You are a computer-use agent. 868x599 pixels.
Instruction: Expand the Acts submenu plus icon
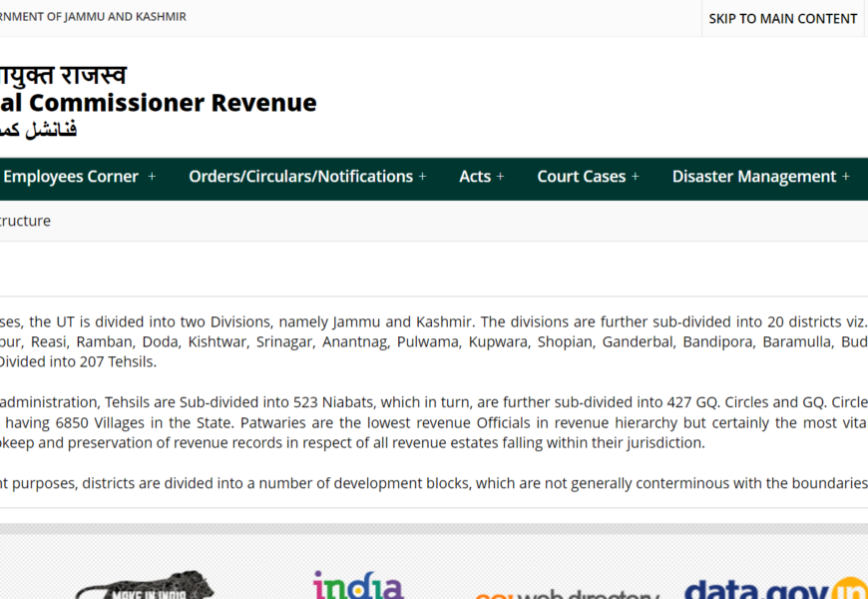click(x=501, y=177)
